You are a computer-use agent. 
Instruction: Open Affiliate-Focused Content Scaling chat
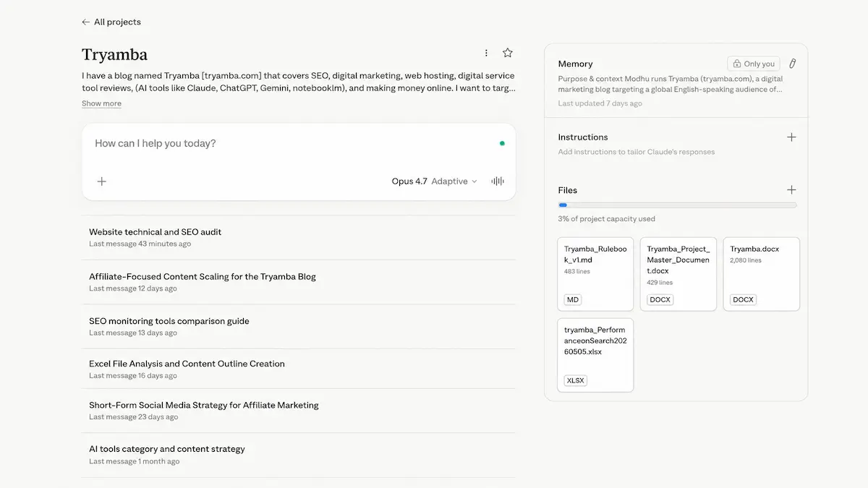point(299,282)
